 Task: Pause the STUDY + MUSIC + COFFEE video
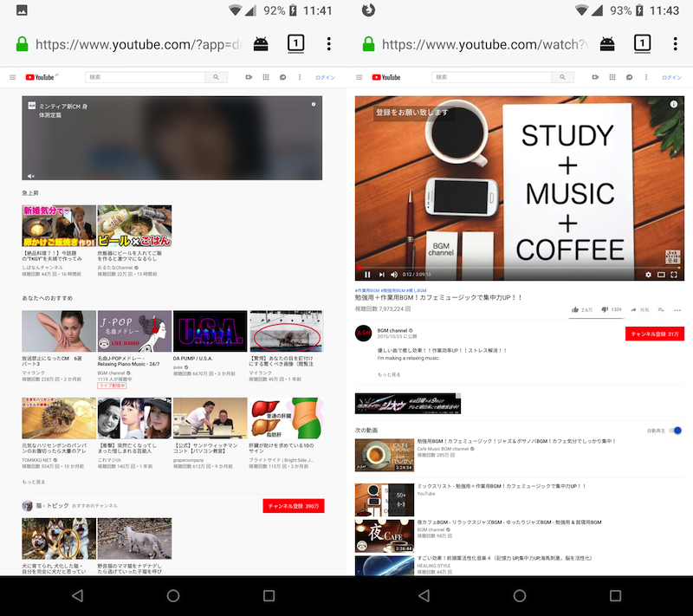coord(366,275)
